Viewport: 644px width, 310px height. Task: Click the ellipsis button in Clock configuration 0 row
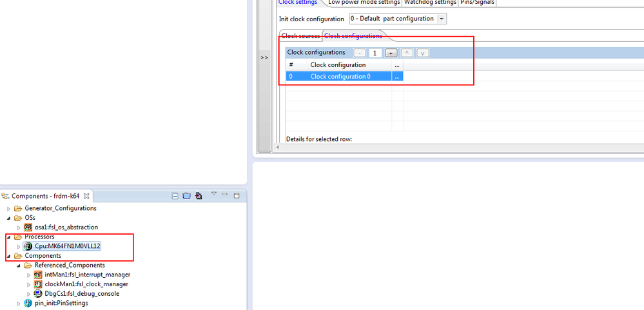coord(397,76)
